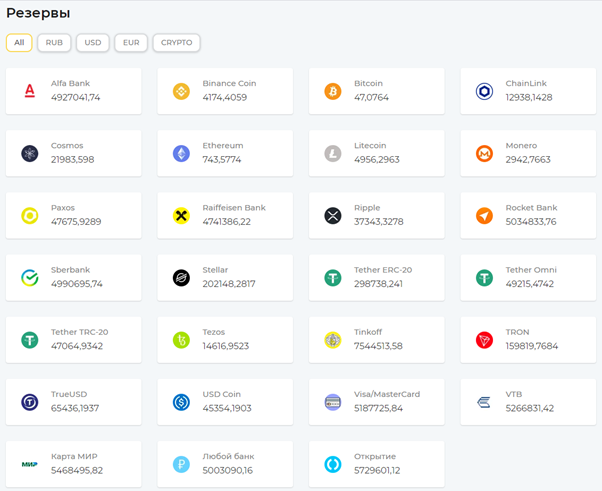Viewport: 602px width, 491px height.
Task: Select the yellow Paxos icon
Action: click(30, 216)
